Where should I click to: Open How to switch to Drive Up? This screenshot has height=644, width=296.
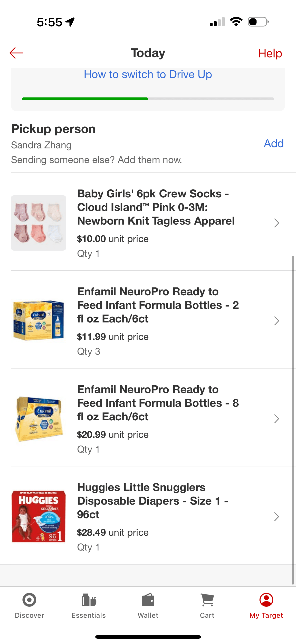tap(148, 75)
